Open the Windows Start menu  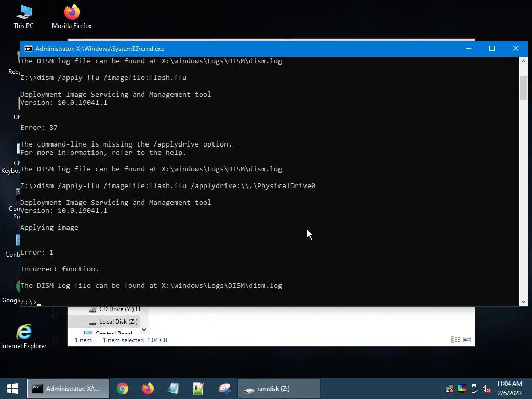[12, 389]
